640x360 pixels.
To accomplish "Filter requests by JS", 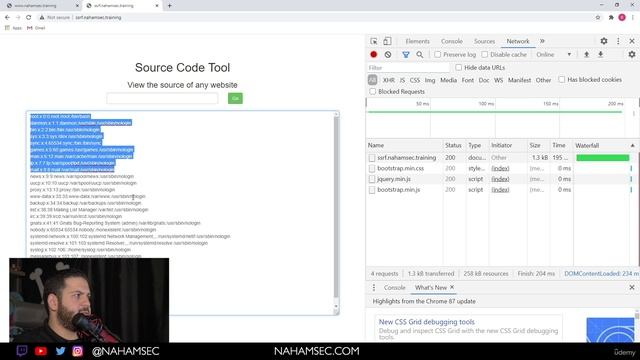I will [x=402, y=80].
